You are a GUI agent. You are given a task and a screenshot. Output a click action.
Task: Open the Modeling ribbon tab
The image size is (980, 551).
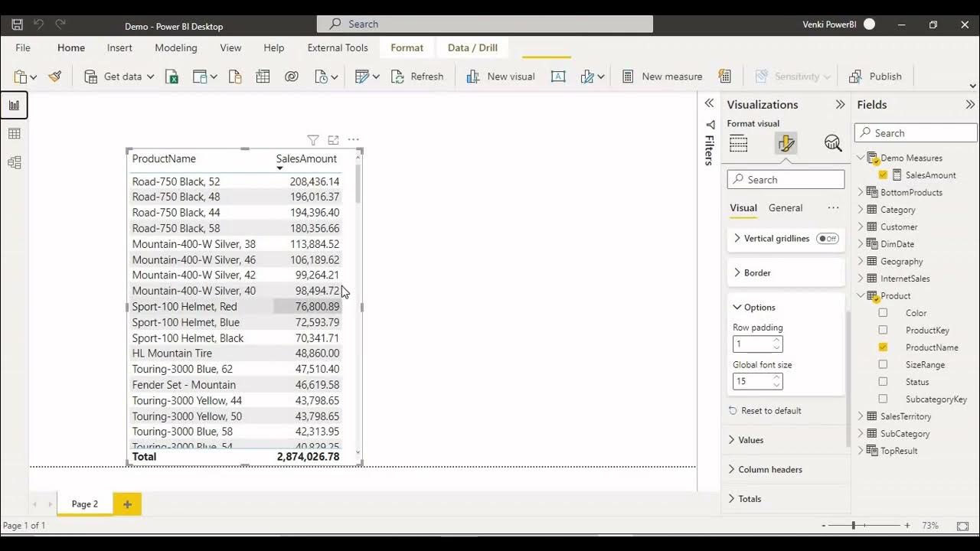[176, 47]
